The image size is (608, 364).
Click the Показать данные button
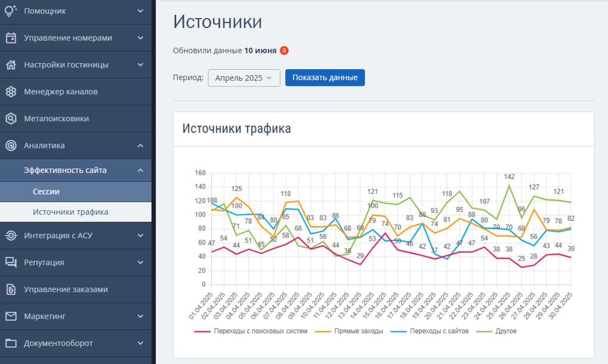[325, 78]
